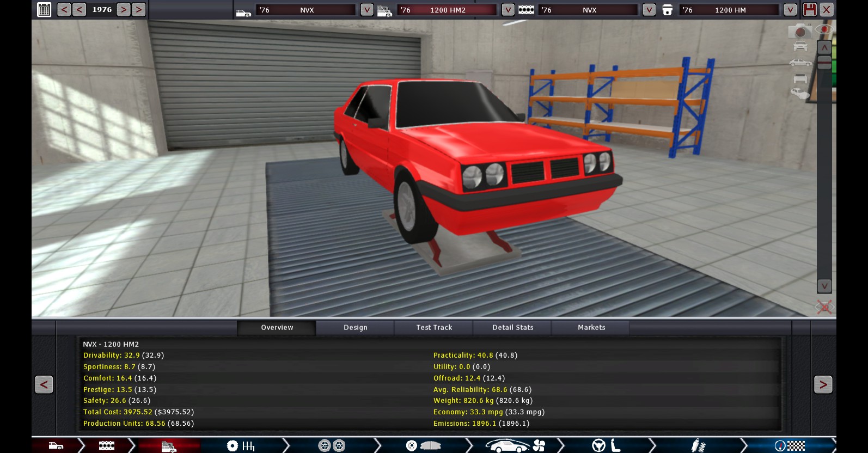Click the Offroad: 12.4 stat
Screen dimensions: 868x453
469,378
